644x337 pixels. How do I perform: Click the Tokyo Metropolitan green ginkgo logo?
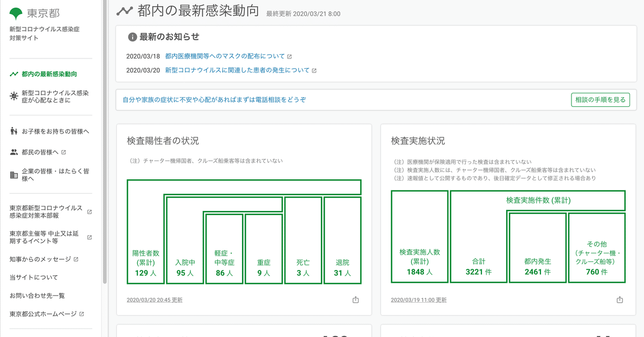pyautogui.click(x=17, y=13)
